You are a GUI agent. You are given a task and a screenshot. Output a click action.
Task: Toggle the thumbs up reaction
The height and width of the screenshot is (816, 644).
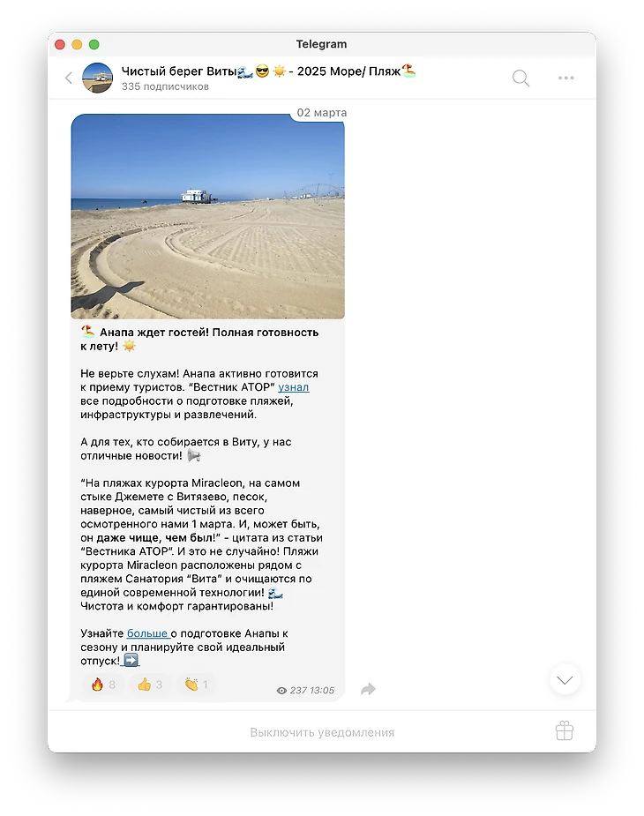(150, 685)
